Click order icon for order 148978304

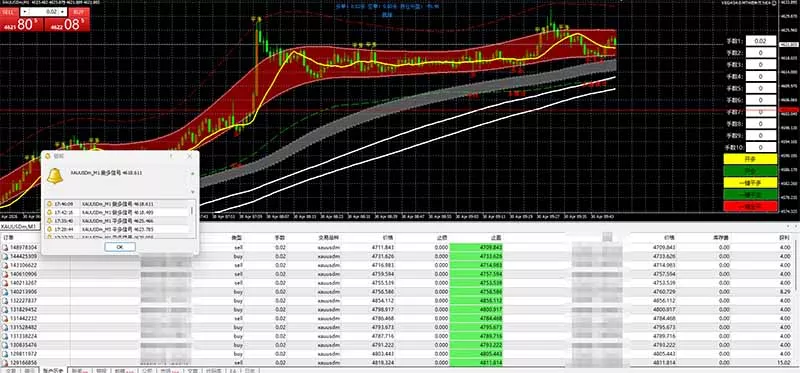[5, 247]
